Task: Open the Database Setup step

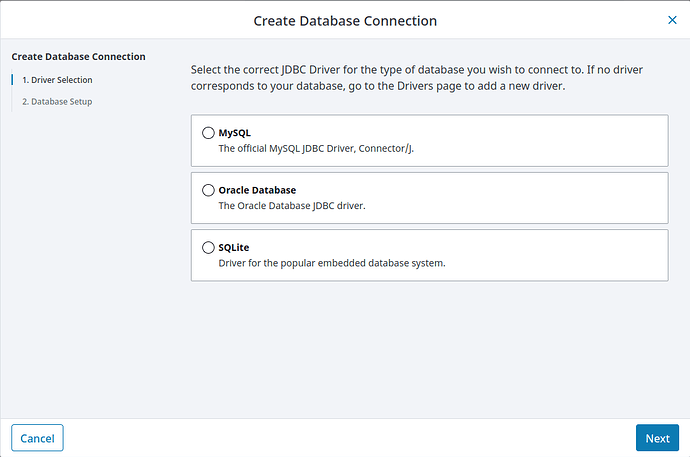Action: click(57, 101)
